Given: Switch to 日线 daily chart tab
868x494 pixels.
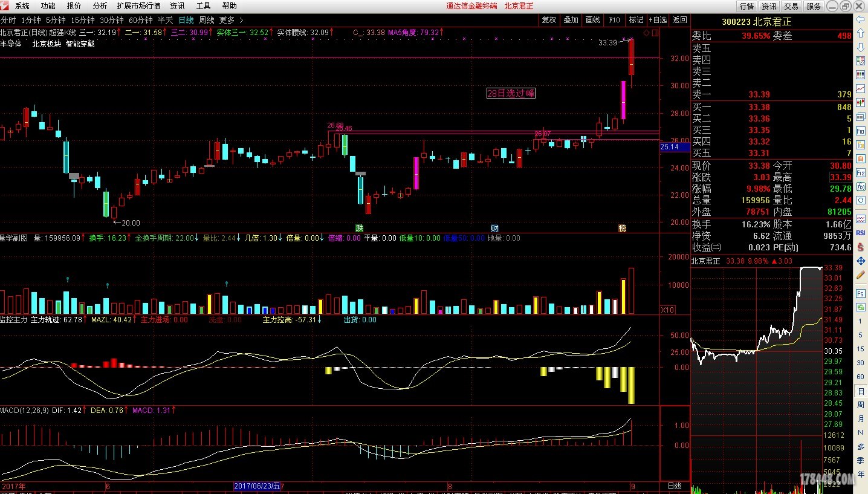Looking at the screenshot, I should (186, 20).
